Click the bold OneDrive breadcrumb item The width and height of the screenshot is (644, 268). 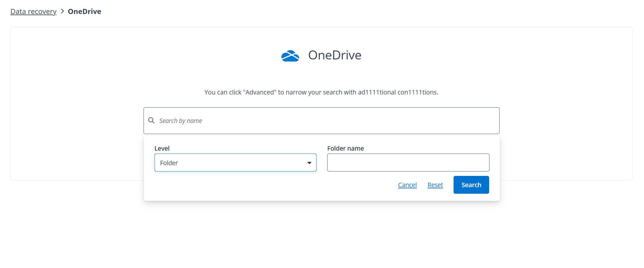coord(84,11)
